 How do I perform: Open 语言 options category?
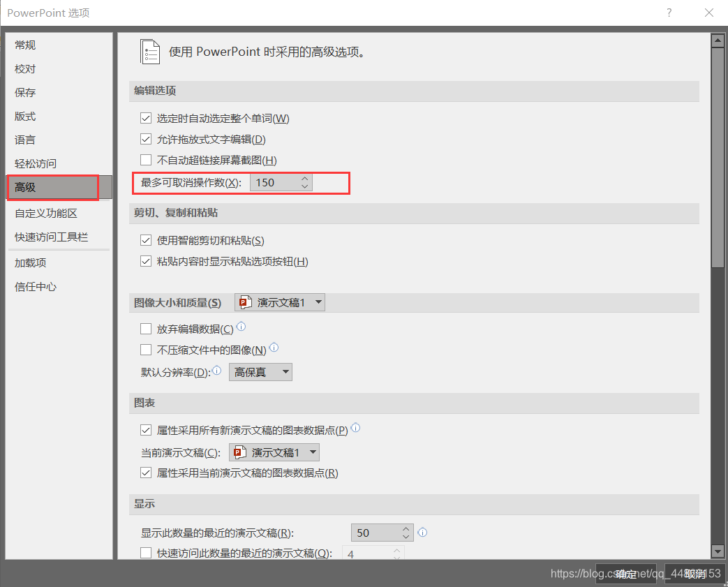(59, 140)
